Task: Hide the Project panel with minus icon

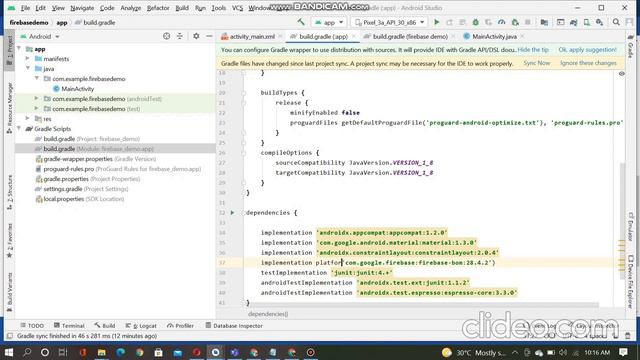Action: (209, 36)
